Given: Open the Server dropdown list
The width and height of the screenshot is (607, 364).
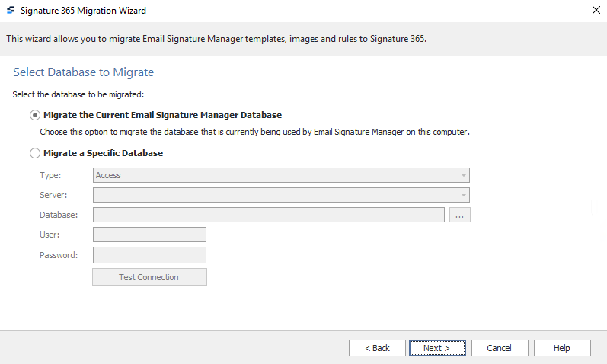Looking at the screenshot, I should pos(281,195).
